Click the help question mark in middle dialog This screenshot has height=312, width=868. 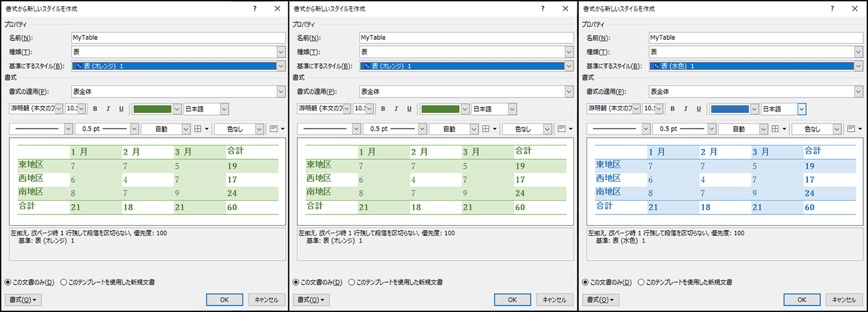click(542, 9)
